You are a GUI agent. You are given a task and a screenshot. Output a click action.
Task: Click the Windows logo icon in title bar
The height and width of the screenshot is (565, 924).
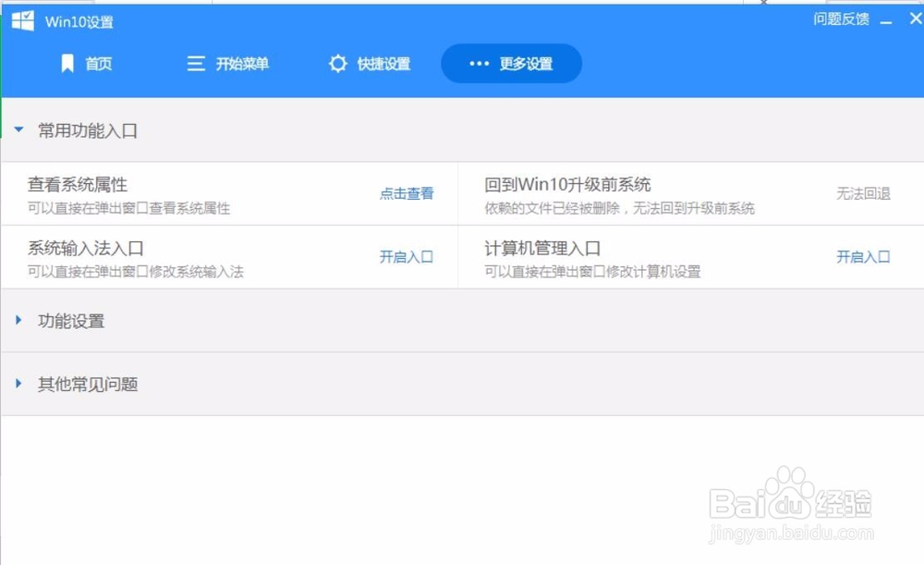(x=23, y=20)
